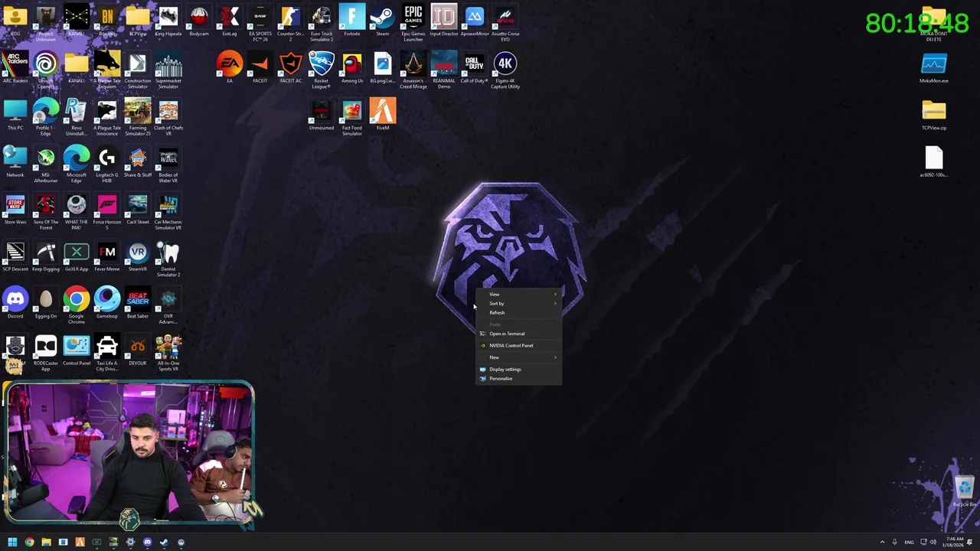Open File Explorer from the taskbar
Image resolution: width=980 pixels, height=551 pixels.
pos(46,542)
